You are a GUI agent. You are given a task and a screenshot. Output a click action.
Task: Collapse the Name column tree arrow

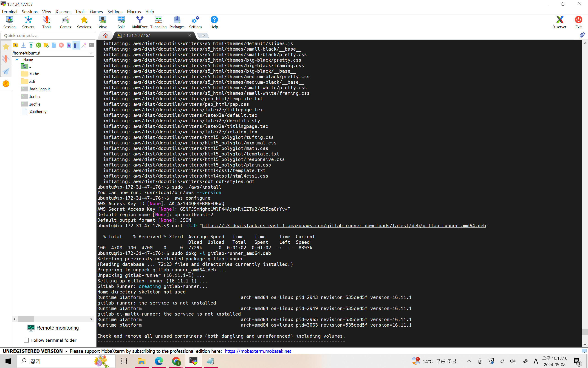pyautogui.click(x=17, y=60)
